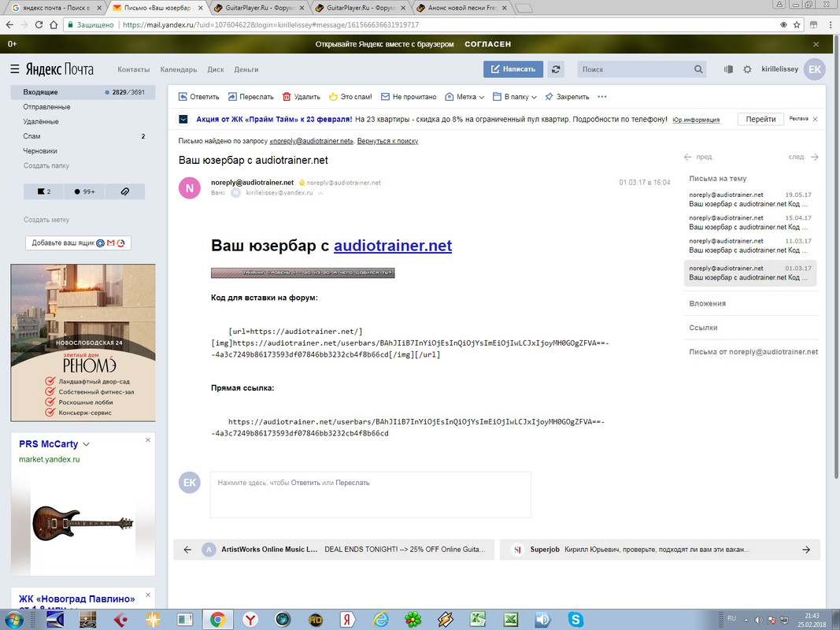Close the ad banner in mail header
Screen dimensions: 840x630
(816, 119)
